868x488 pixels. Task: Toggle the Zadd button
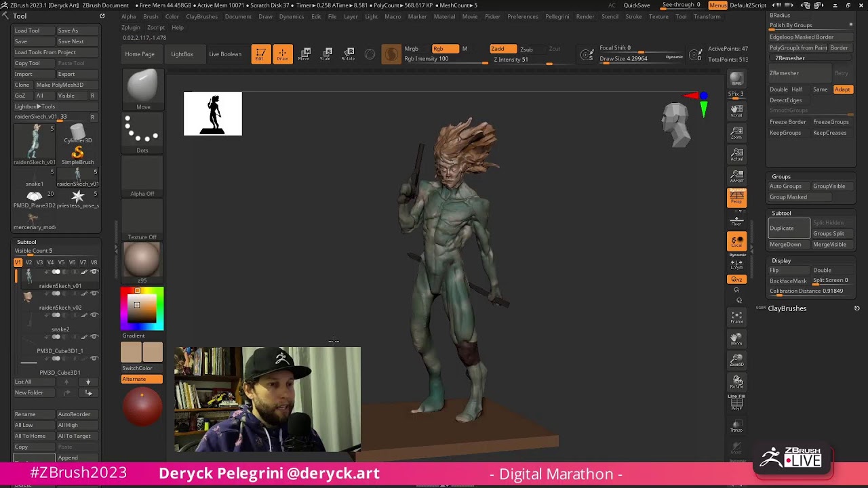502,49
